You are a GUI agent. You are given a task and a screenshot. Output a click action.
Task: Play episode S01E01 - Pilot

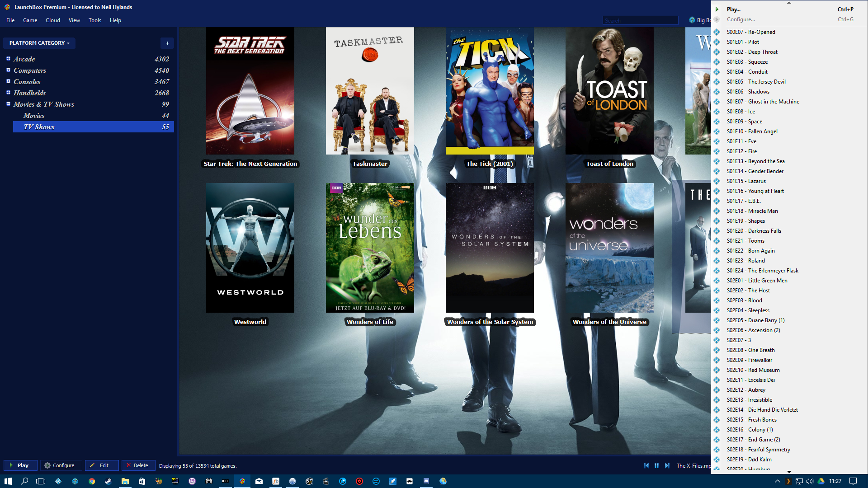(x=789, y=42)
